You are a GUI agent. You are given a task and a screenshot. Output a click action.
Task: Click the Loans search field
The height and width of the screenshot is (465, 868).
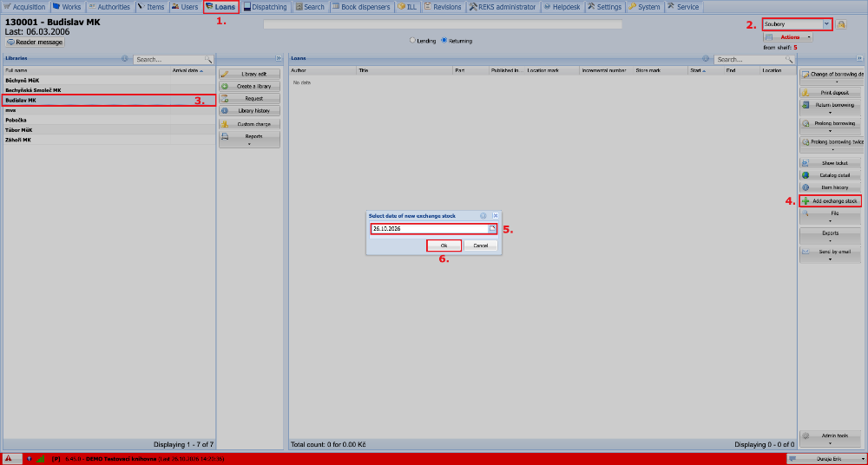tap(750, 59)
